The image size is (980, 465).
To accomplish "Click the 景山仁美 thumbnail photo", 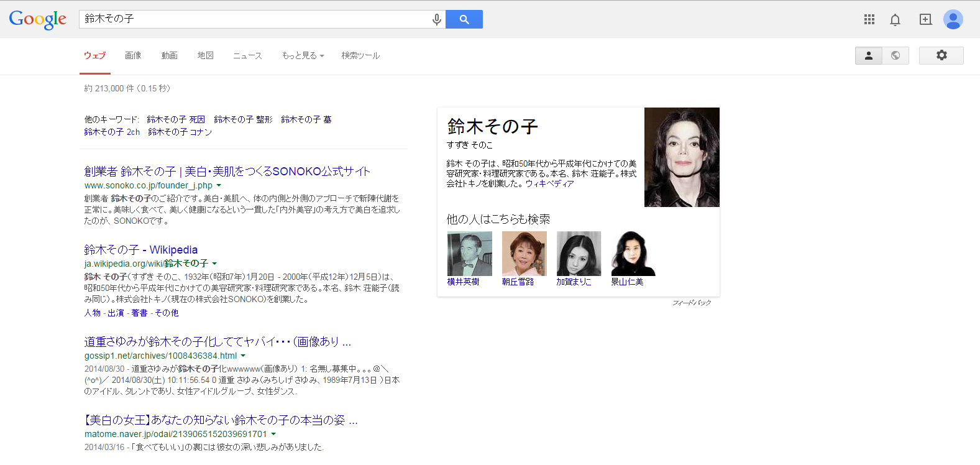I will (633, 254).
